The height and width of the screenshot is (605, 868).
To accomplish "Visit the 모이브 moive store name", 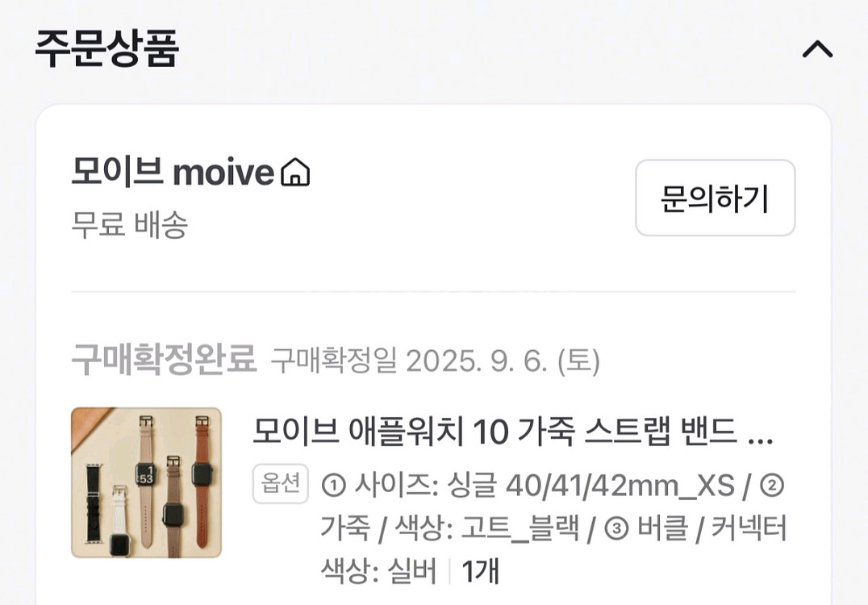I will tap(173, 172).
